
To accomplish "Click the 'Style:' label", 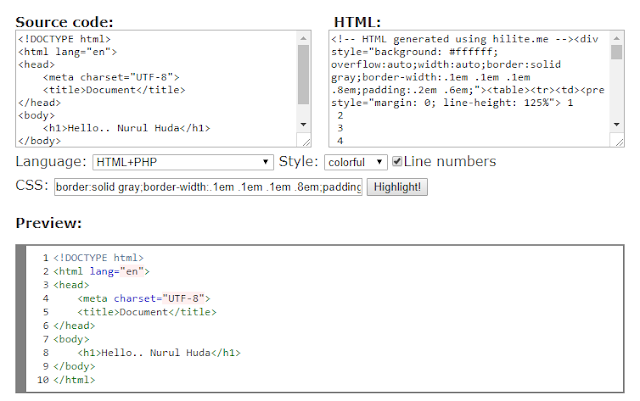I will pyautogui.click(x=298, y=161).
